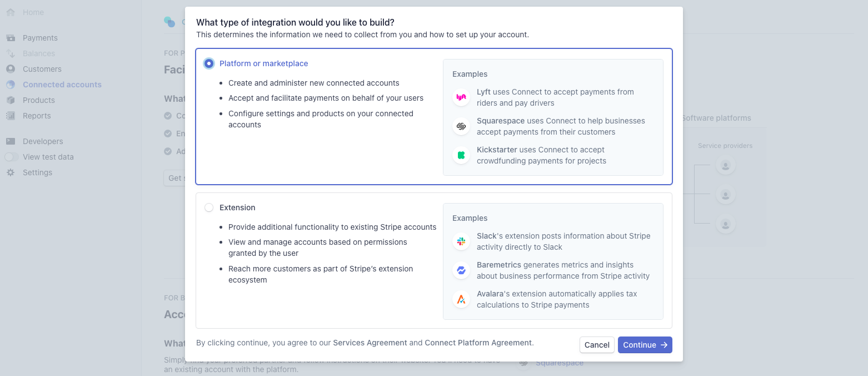The image size is (868, 376).
Task: Click the Kickstarter logo icon
Action: [461, 155]
